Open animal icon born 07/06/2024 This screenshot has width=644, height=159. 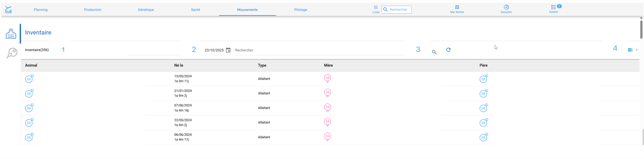click(29, 108)
